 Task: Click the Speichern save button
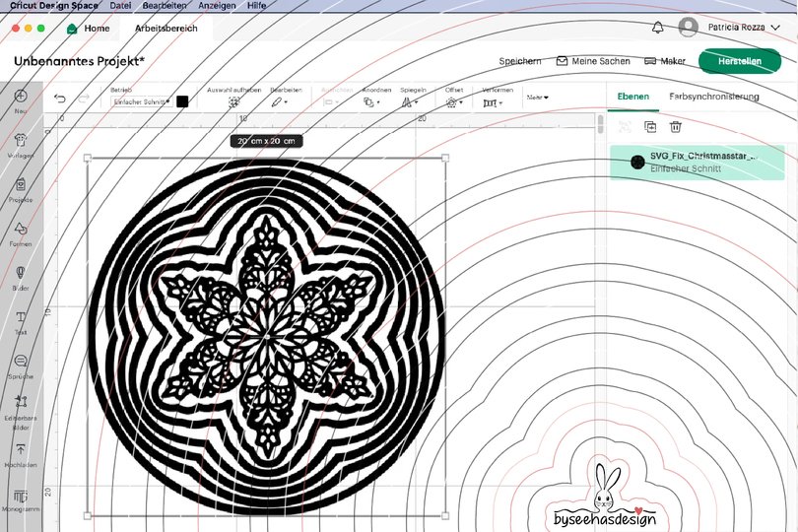[519, 61]
